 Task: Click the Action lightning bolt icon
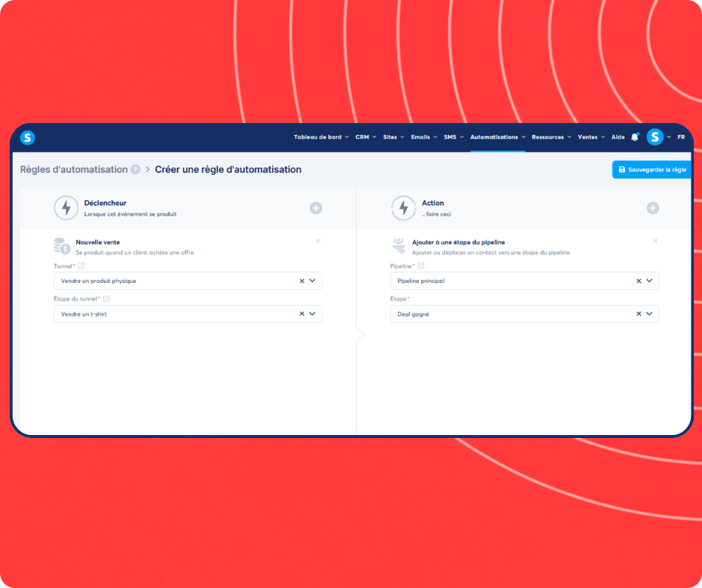coord(403,208)
